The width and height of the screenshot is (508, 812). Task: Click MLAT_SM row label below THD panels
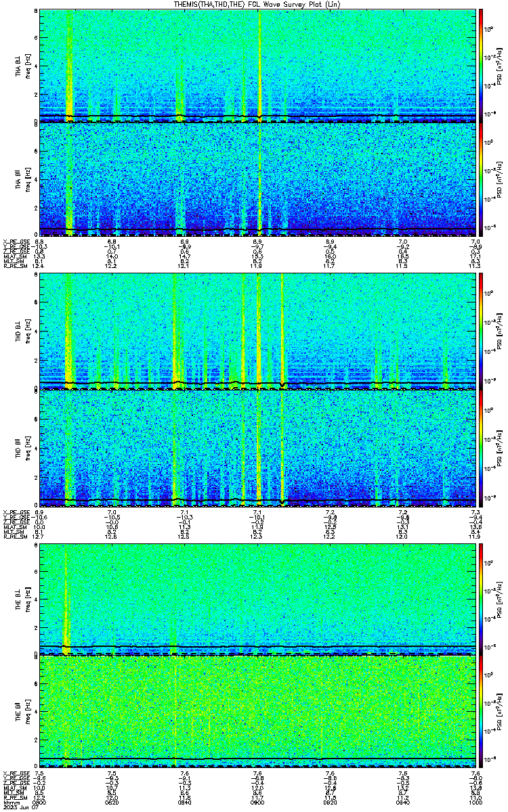click(14, 527)
